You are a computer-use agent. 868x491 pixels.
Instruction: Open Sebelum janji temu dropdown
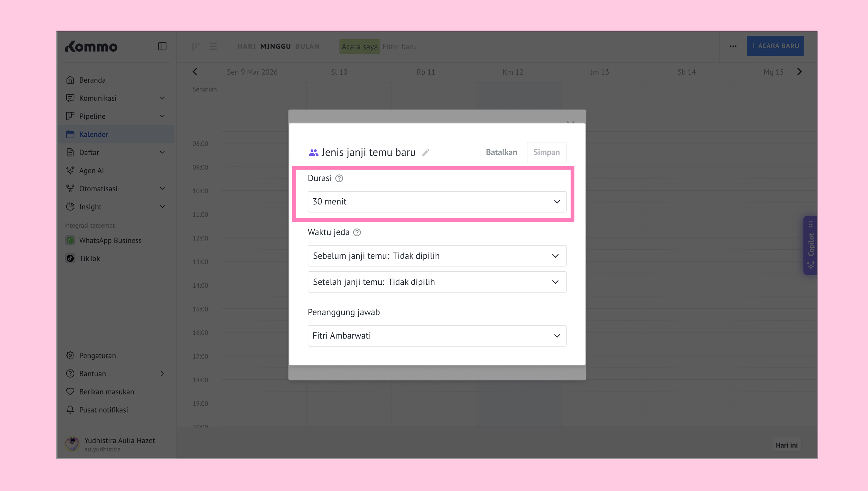point(437,256)
